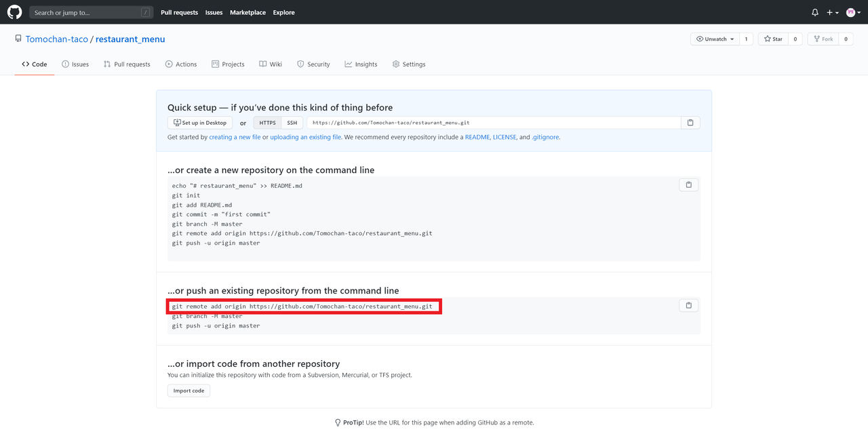Viewport: 868px width, 436px height.
Task: Select the repository clone URL field
Action: 494,123
